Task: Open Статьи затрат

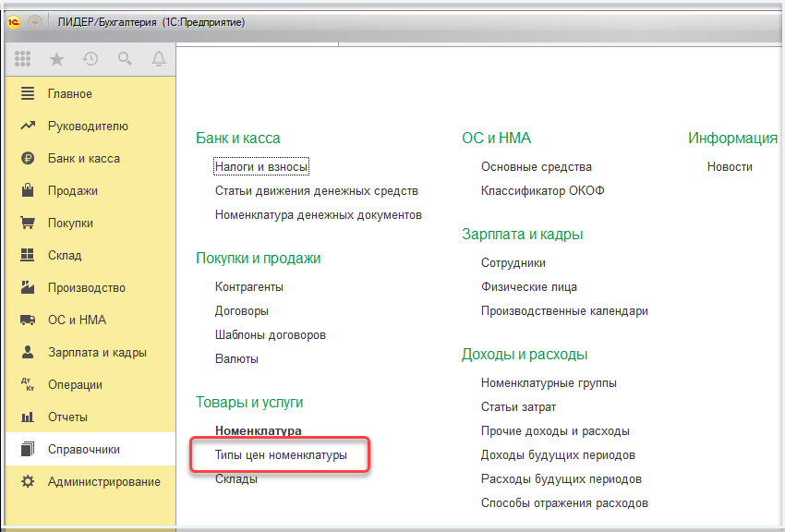Action: tap(519, 407)
